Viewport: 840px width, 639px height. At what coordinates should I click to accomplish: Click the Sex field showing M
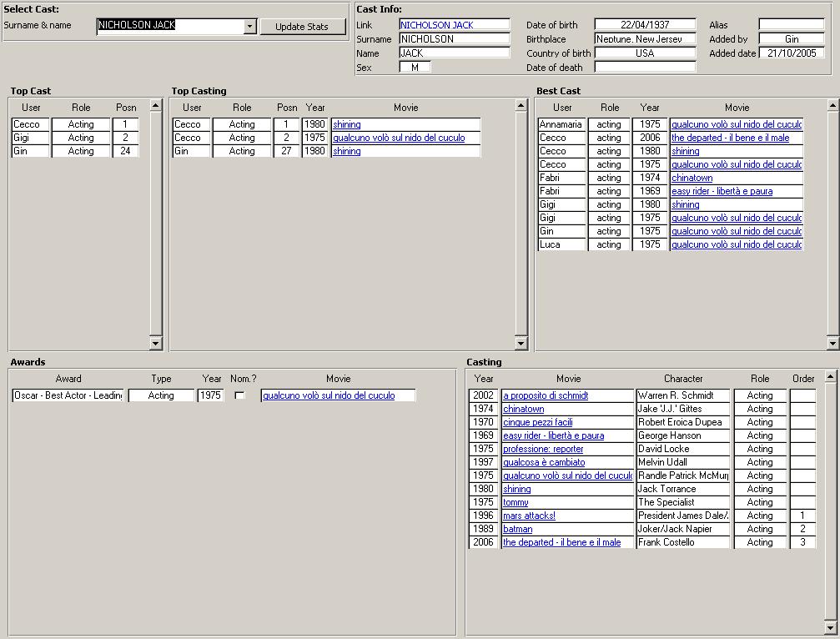click(415, 68)
